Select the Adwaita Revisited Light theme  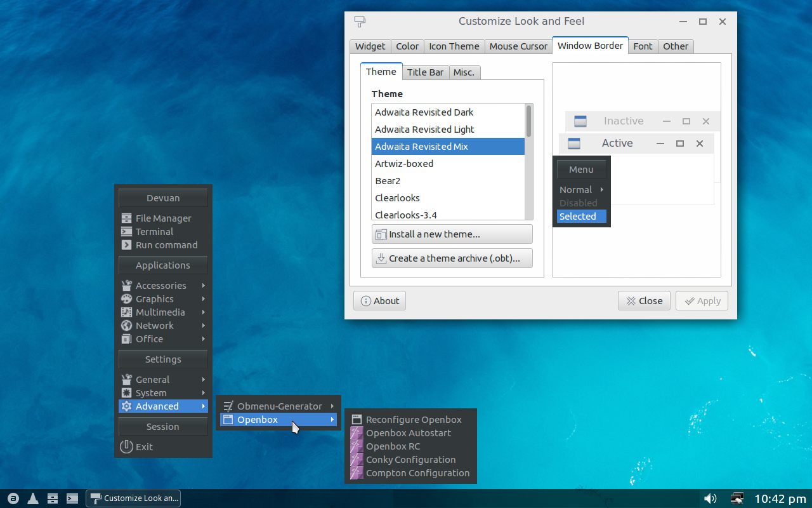point(448,130)
